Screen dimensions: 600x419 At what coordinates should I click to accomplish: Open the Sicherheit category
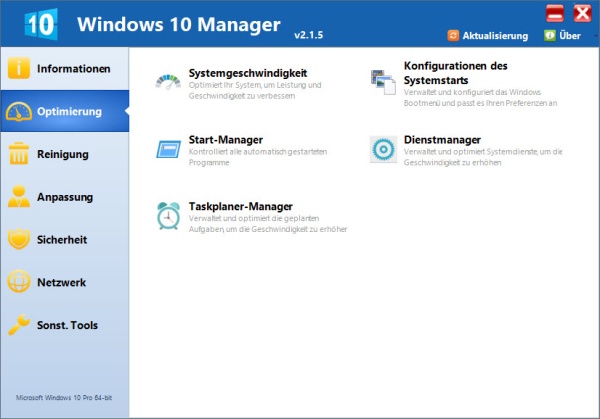[65, 240]
